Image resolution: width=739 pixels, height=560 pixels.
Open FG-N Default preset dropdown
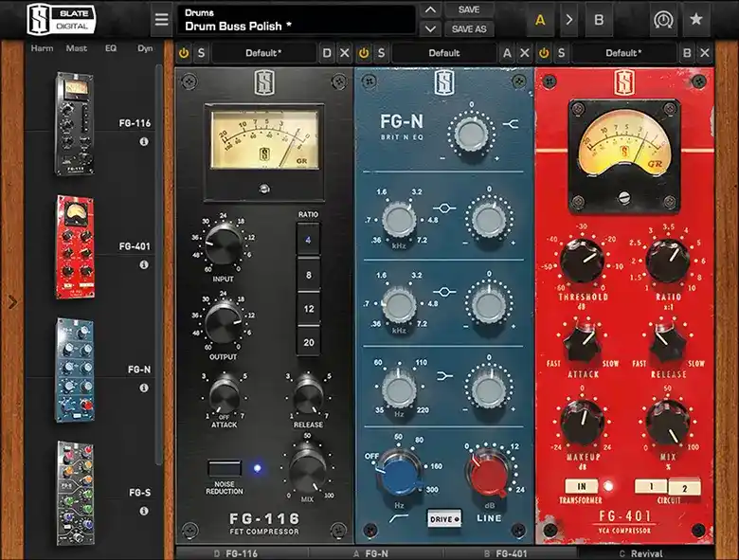click(x=444, y=53)
